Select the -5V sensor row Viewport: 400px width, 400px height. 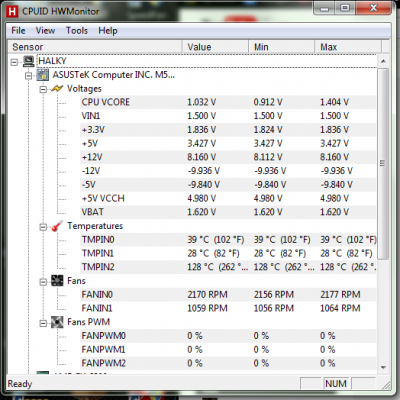(x=228, y=185)
